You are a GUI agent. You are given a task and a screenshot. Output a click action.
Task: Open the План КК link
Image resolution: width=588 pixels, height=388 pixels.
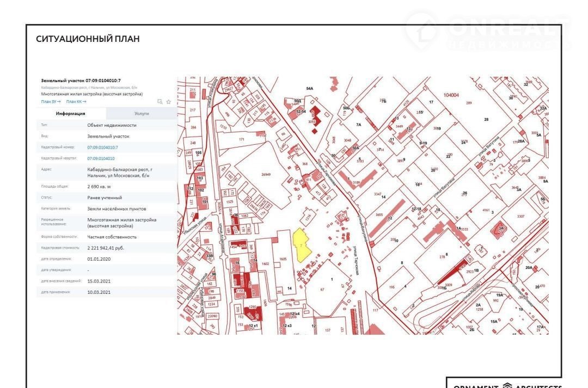76,101
